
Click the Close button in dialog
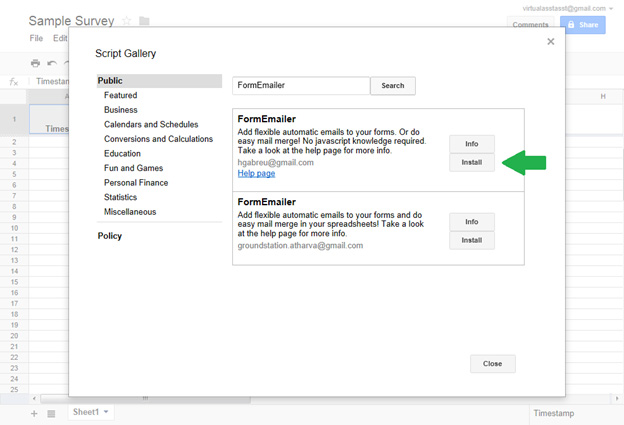click(x=492, y=364)
